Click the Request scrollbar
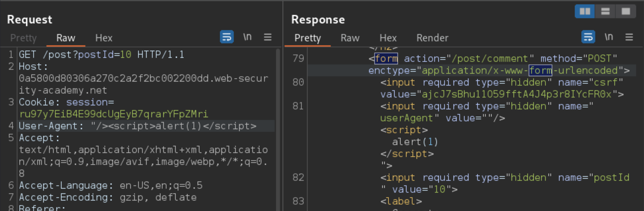 tap(278, 130)
